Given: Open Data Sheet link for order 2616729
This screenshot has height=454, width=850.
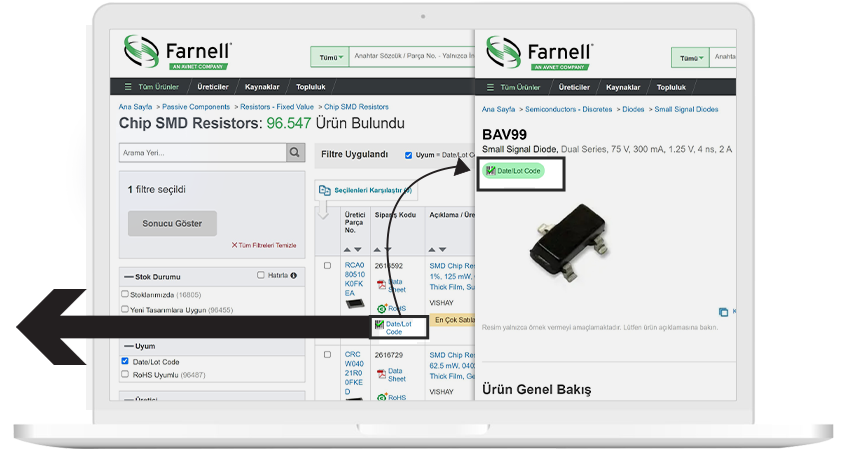Looking at the screenshot, I should (396, 375).
